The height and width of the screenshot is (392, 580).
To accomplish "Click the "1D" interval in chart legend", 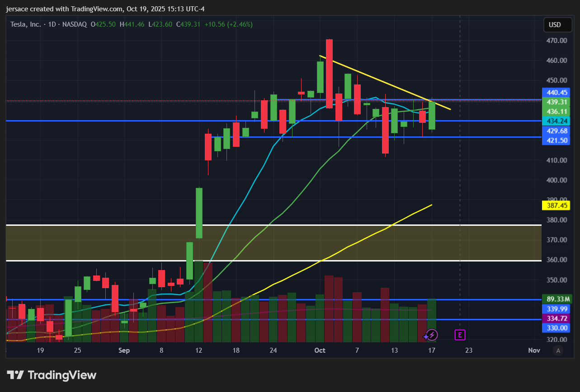I will tap(53, 24).
